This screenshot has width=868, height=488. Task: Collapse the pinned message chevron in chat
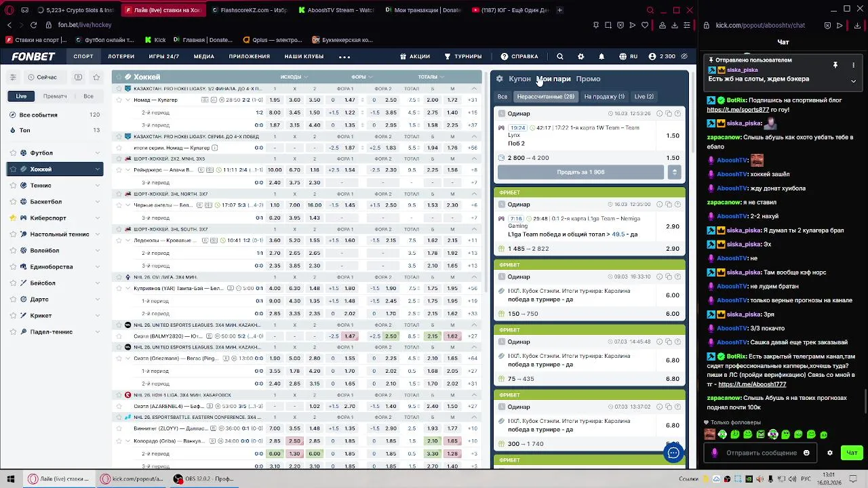pyautogui.click(x=853, y=81)
